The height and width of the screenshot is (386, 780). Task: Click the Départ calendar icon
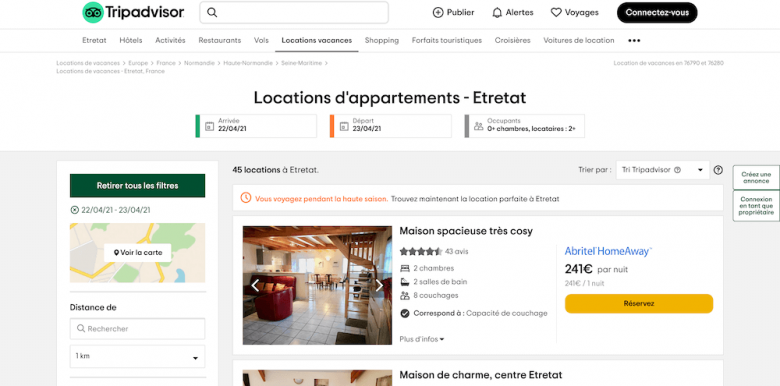(344, 126)
